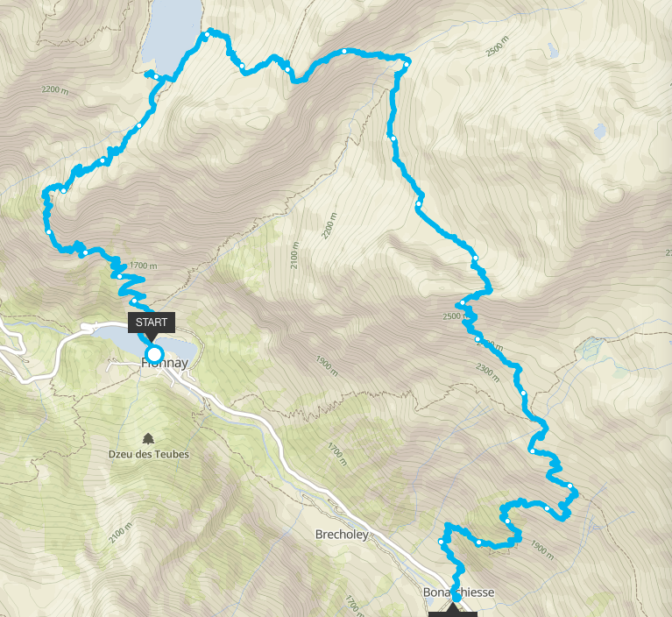Select the 1900 m label near lower right route

point(542,550)
